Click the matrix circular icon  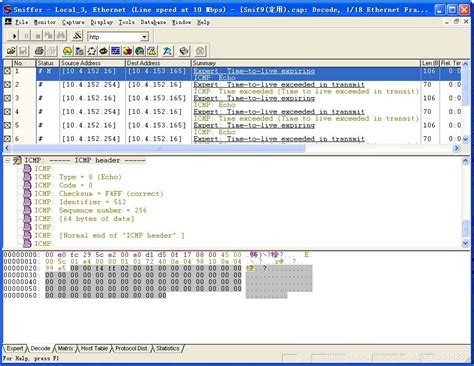(x=91, y=51)
